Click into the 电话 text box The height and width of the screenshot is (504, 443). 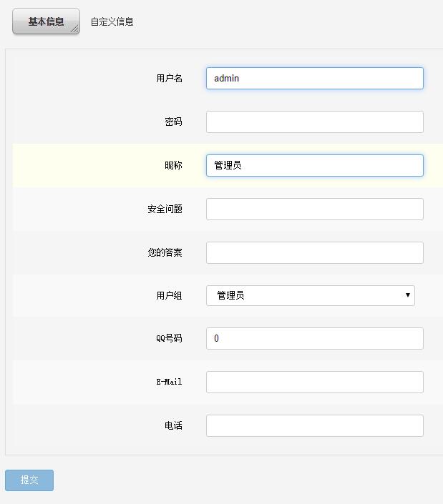coord(314,426)
